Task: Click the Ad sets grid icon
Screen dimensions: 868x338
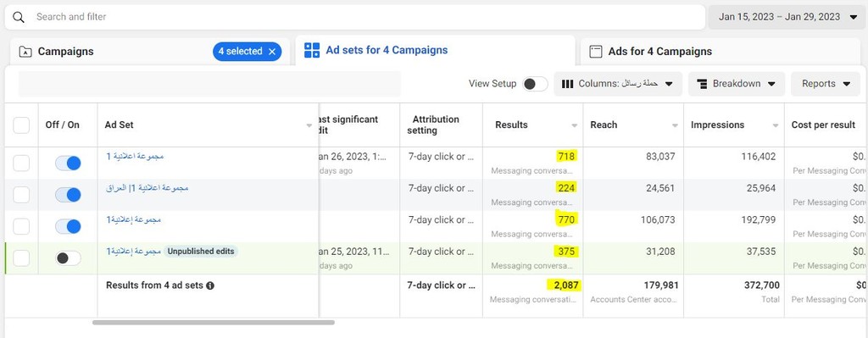Action: point(312,50)
